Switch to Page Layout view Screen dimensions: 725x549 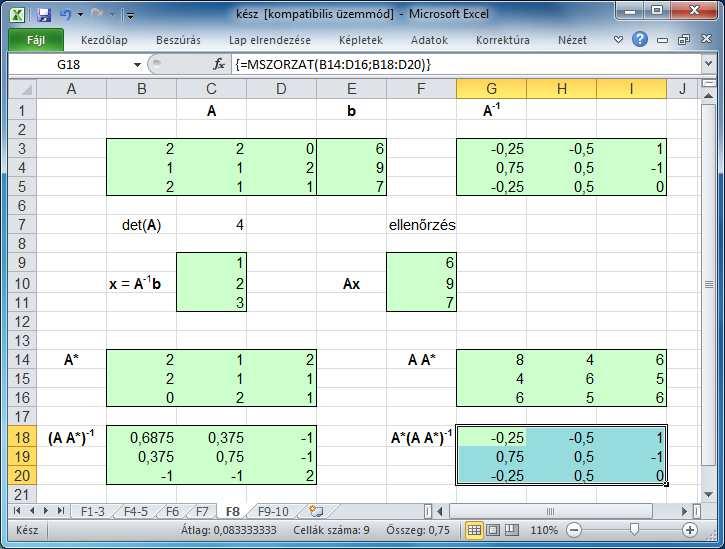coord(493,530)
